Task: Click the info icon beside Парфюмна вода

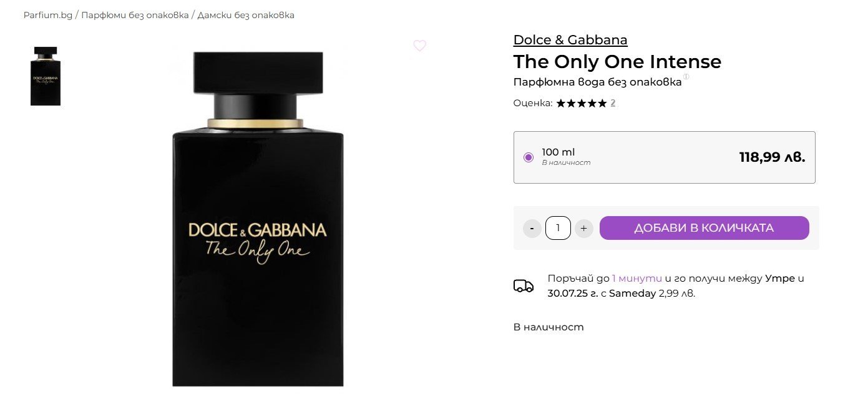Action: (x=686, y=77)
